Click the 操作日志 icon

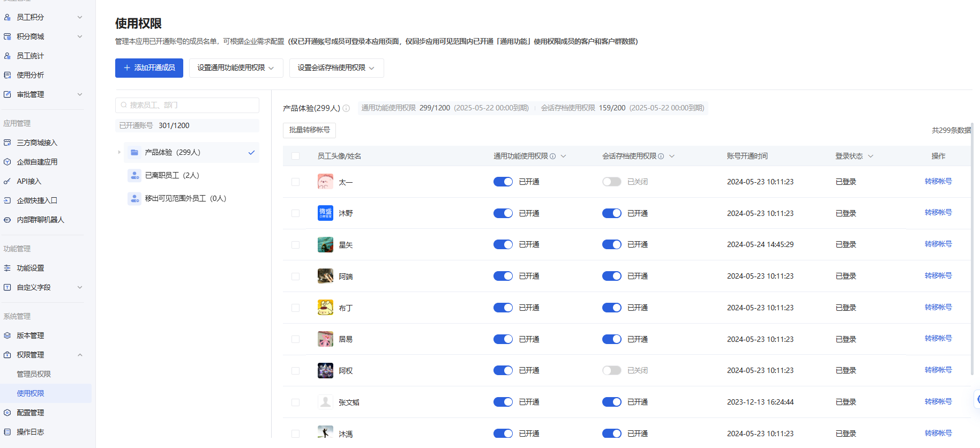tap(8, 432)
